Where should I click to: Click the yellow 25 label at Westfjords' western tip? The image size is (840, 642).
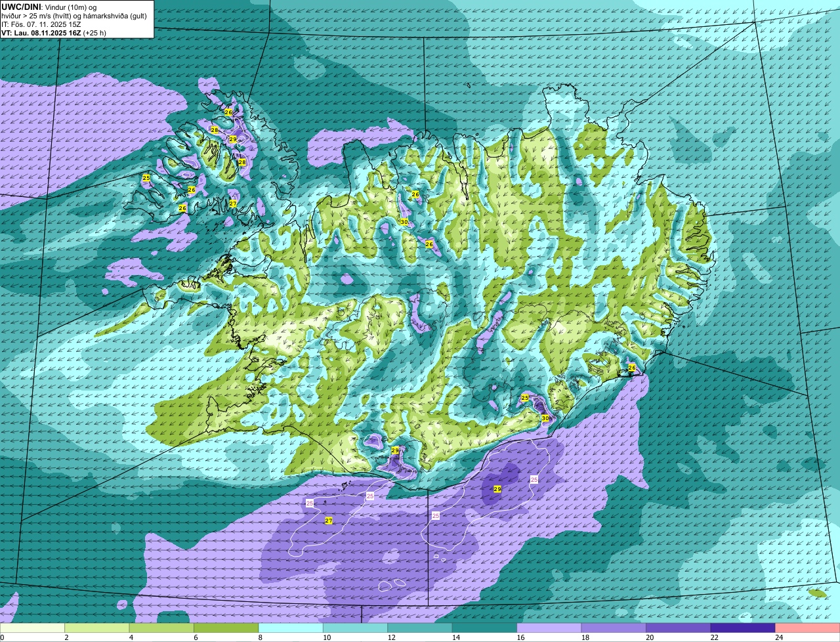146,178
